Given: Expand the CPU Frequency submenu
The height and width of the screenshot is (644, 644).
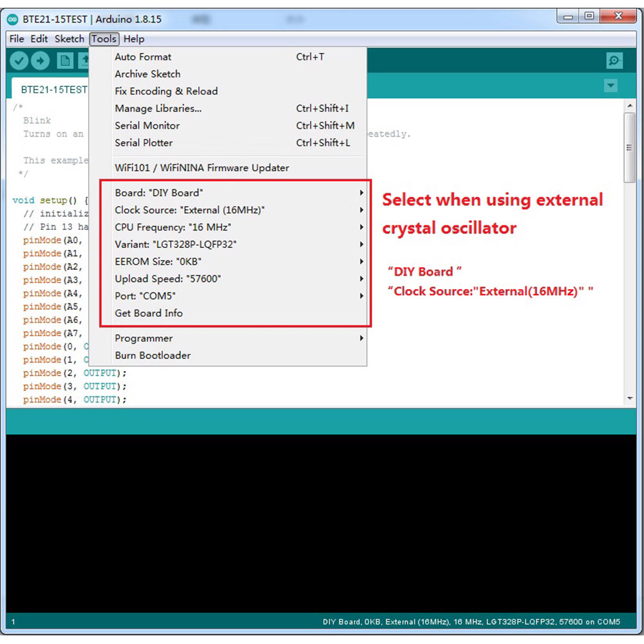Looking at the screenshot, I should point(228,227).
